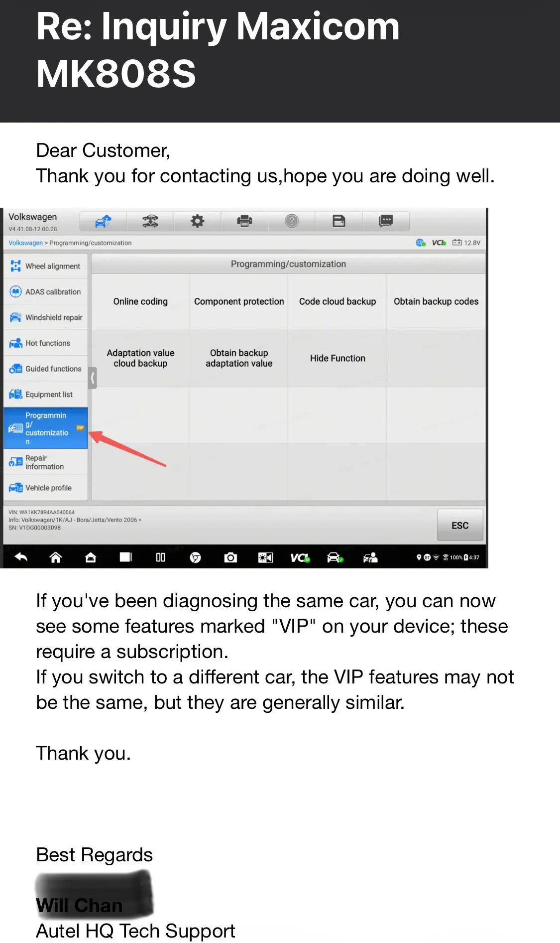
Task: Choose Adaptation value cloud backup
Action: (x=140, y=358)
